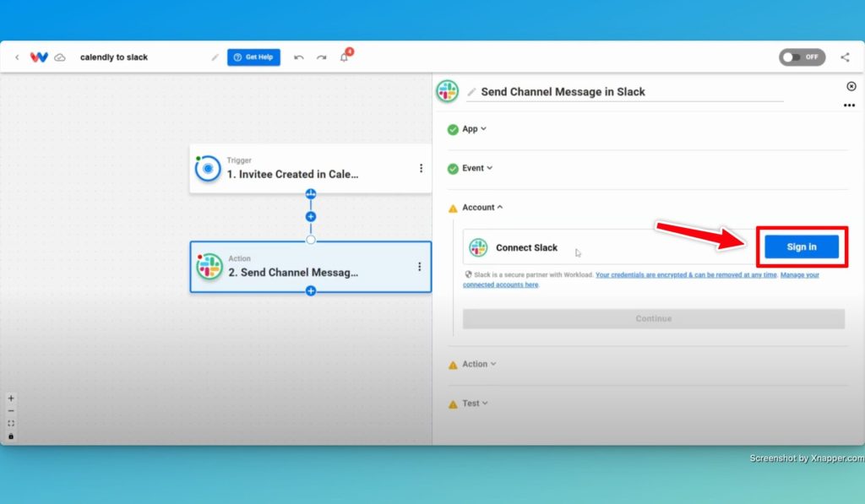The height and width of the screenshot is (504, 865).
Task: Rename step with panel pencil icon
Action: [471, 92]
